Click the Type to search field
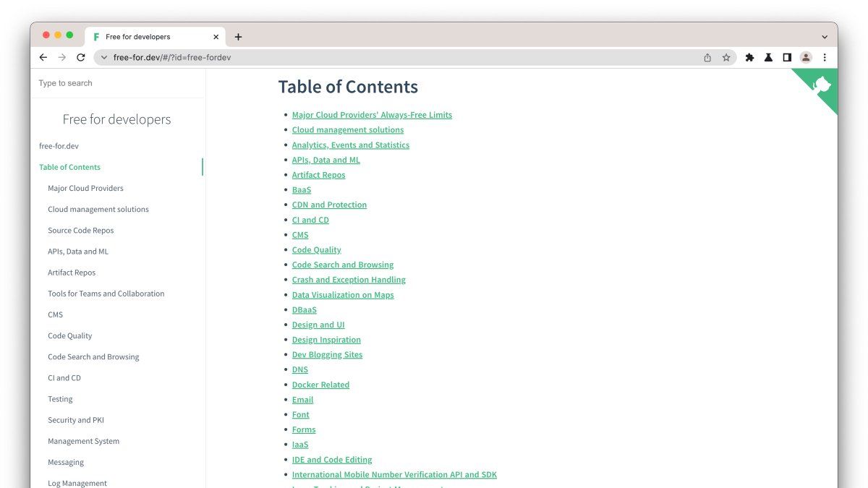868x488 pixels. point(116,83)
